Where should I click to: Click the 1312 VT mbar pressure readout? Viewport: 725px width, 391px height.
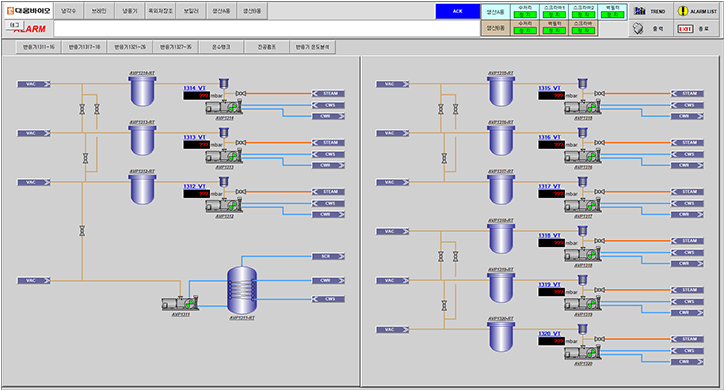point(197,194)
